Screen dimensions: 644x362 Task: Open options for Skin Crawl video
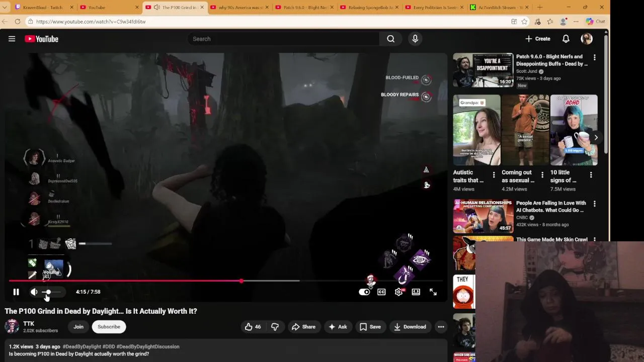click(594, 240)
